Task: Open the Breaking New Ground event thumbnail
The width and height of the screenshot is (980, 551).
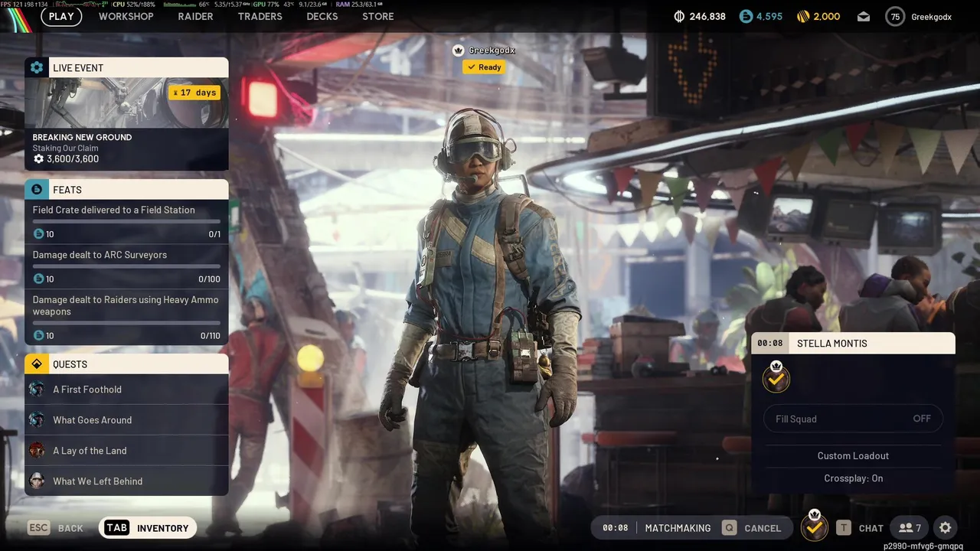Action: (x=126, y=103)
